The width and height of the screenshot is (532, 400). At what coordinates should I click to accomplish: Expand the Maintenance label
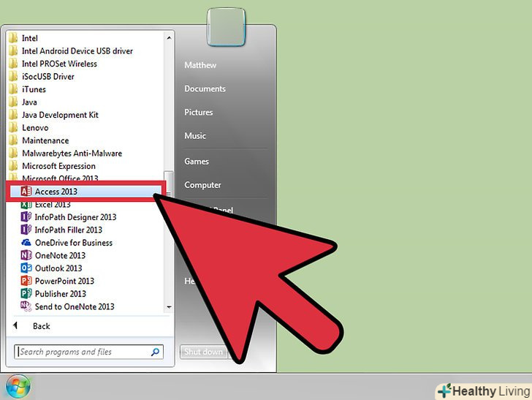[45, 140]
